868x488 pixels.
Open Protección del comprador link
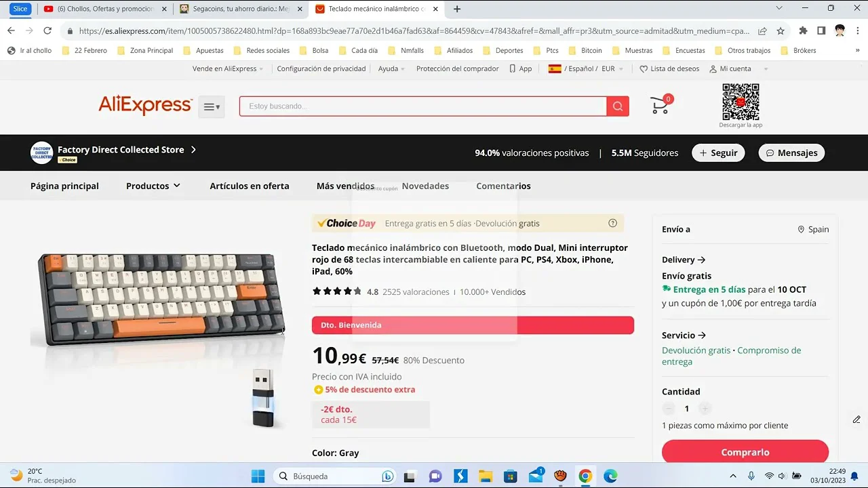tap(457, 68)
